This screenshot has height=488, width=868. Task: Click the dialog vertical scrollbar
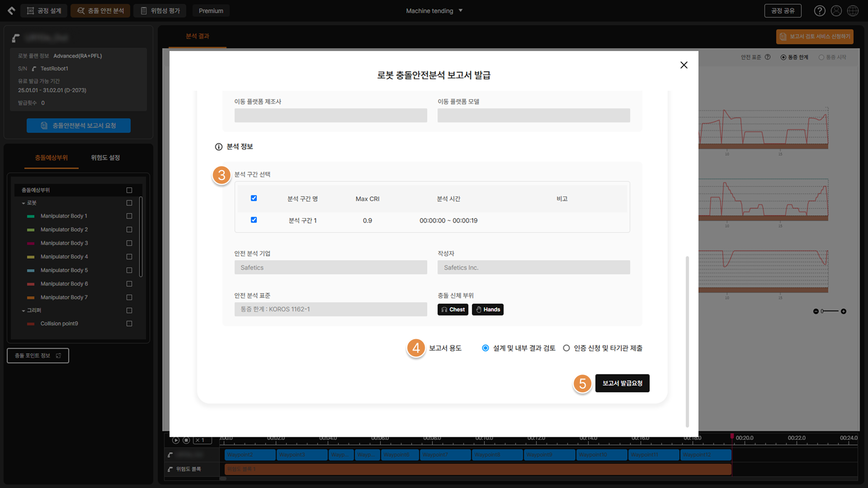click(x=687, y=341)
